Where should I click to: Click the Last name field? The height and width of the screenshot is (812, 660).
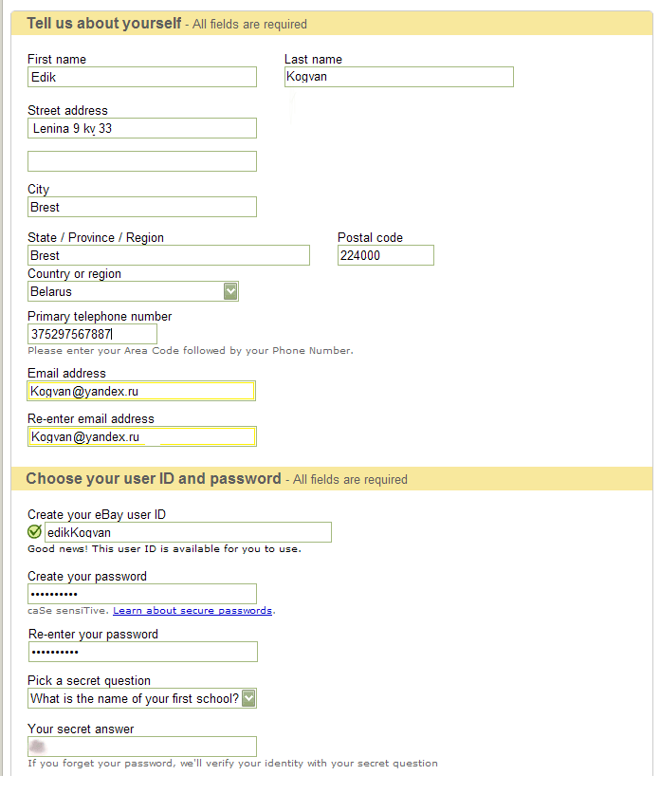click(x=398, y=77)
